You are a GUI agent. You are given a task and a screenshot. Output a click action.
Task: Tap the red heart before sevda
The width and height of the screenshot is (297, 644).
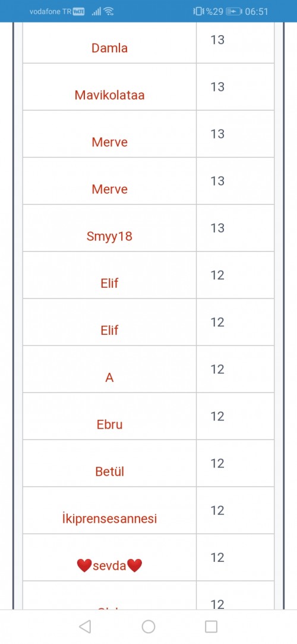click(84, 566)
